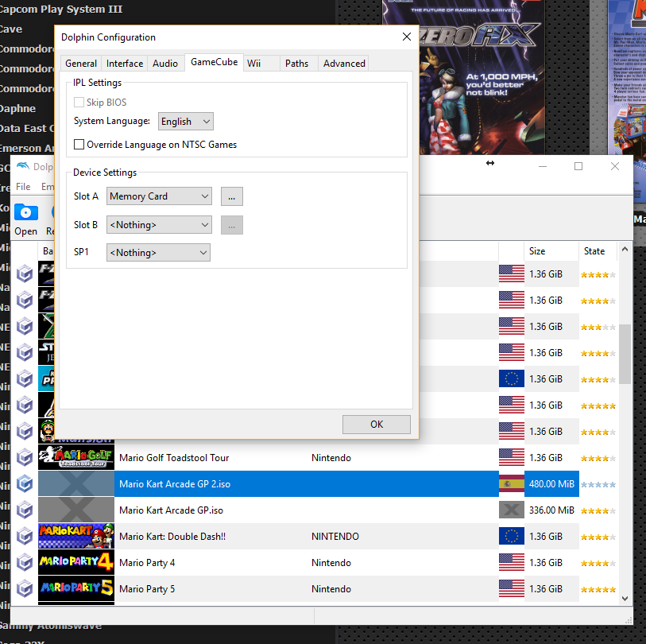
Task: Click the GameCube platform icon for Mario Kart Arcade GP 2.iso
Action: tap(25, 483)
